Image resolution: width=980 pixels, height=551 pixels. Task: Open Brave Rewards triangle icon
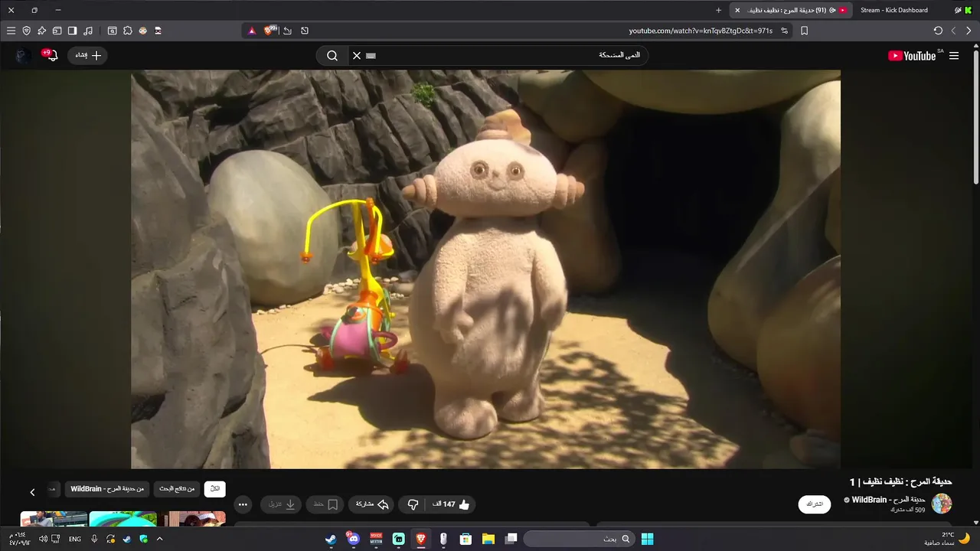tap(251, 31)
